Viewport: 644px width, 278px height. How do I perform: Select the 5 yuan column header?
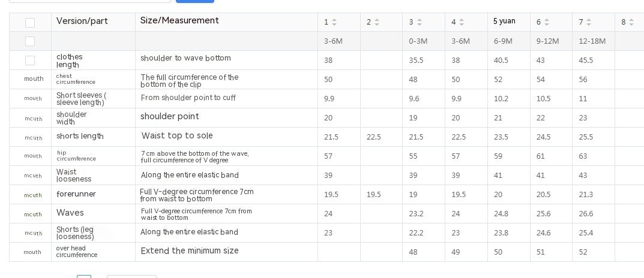504,22
